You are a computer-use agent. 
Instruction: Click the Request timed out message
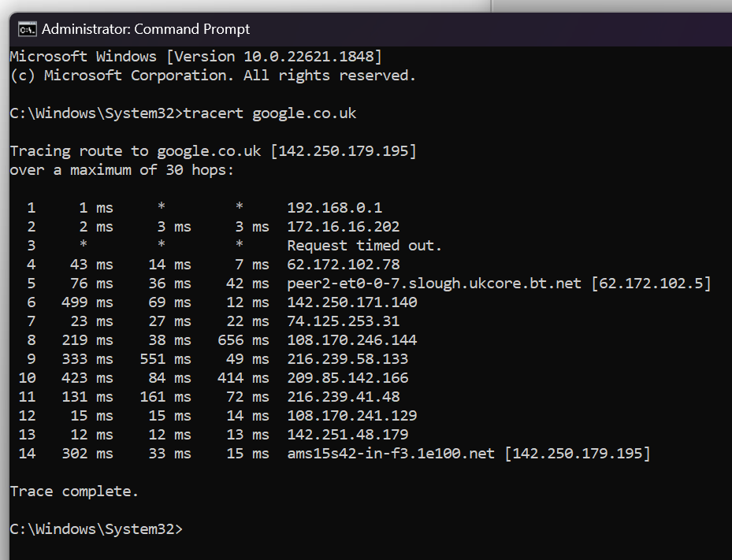click(x=364, y=246)
